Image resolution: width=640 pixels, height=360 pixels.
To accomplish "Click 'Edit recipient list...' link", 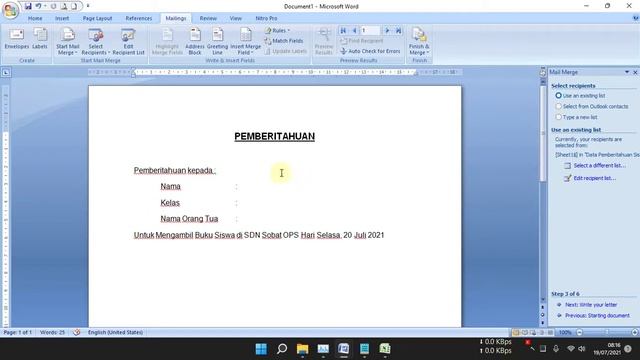I will point(595,178).
